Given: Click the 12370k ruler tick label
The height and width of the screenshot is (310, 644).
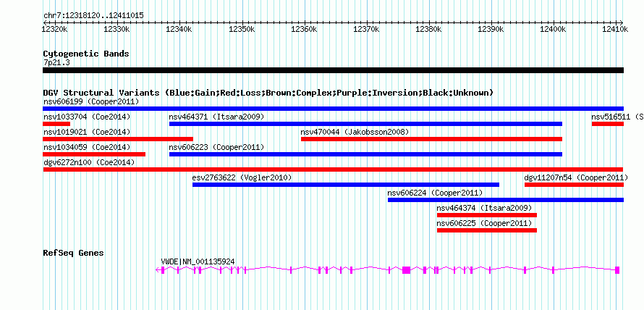Looking at the screenshot, I should pos(367,29).
